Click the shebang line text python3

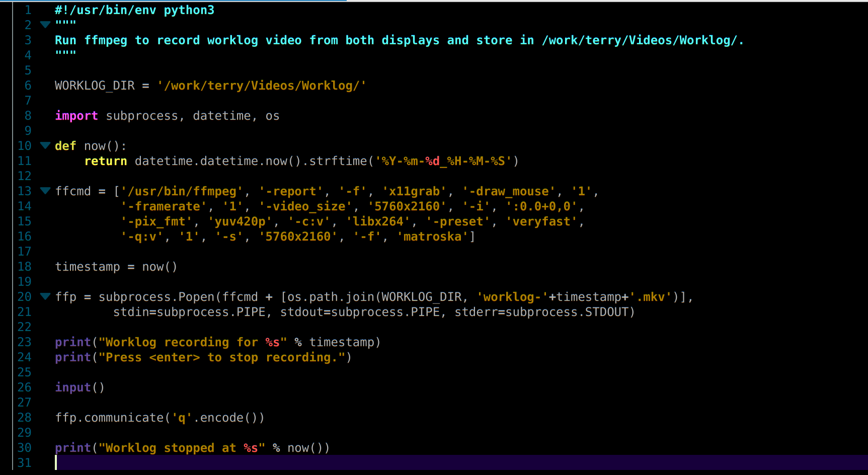point(189,10)
